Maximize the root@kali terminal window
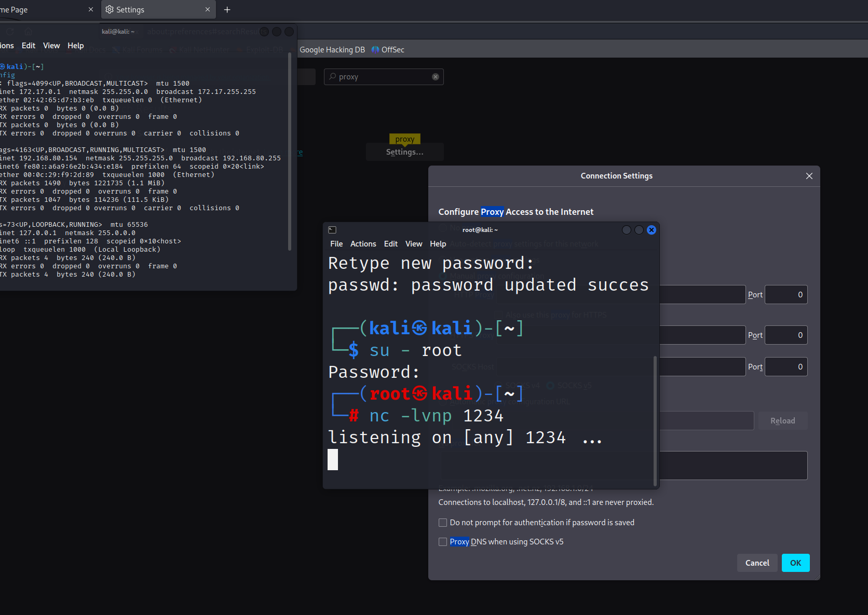The image size is (868, 615). coord(639,230)
